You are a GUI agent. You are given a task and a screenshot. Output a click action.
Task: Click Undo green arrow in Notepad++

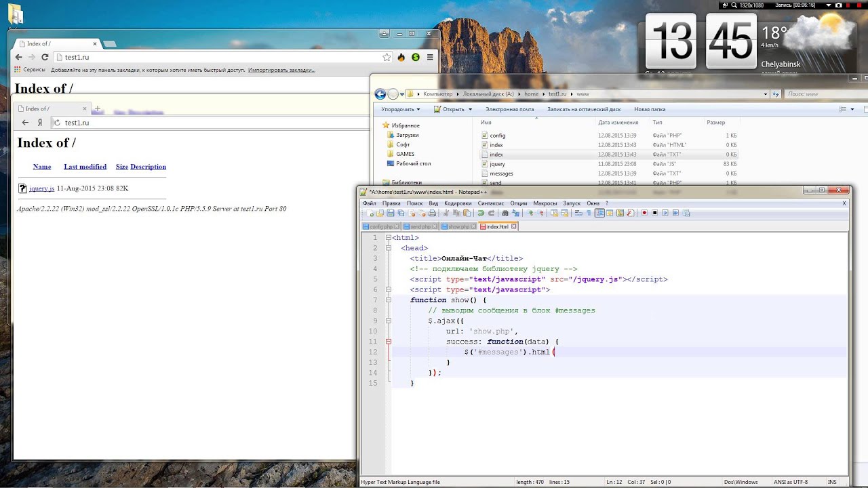(481, 213)
